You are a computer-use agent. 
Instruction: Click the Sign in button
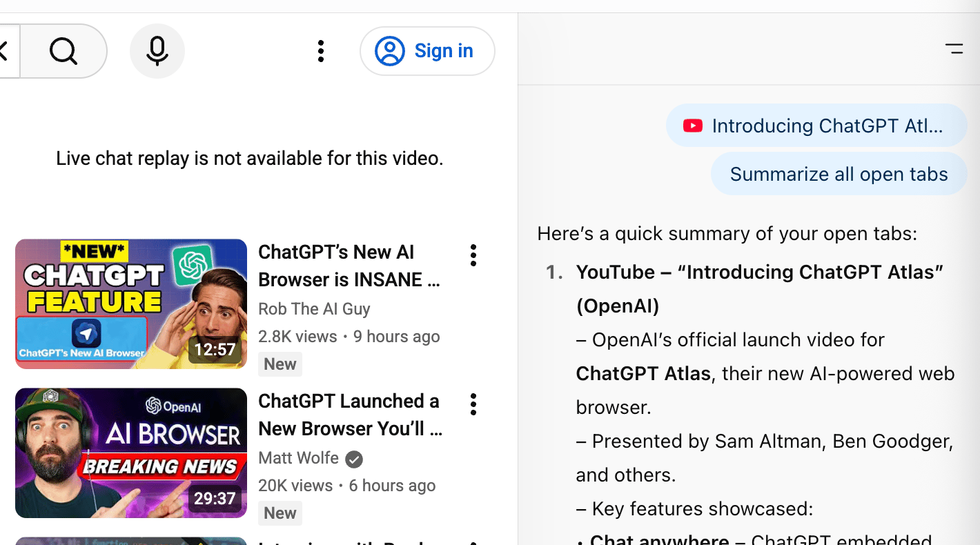(x=427, y=51)
